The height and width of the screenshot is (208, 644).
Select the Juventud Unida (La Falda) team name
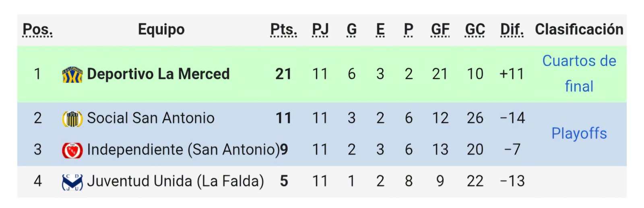click(175, 181)
